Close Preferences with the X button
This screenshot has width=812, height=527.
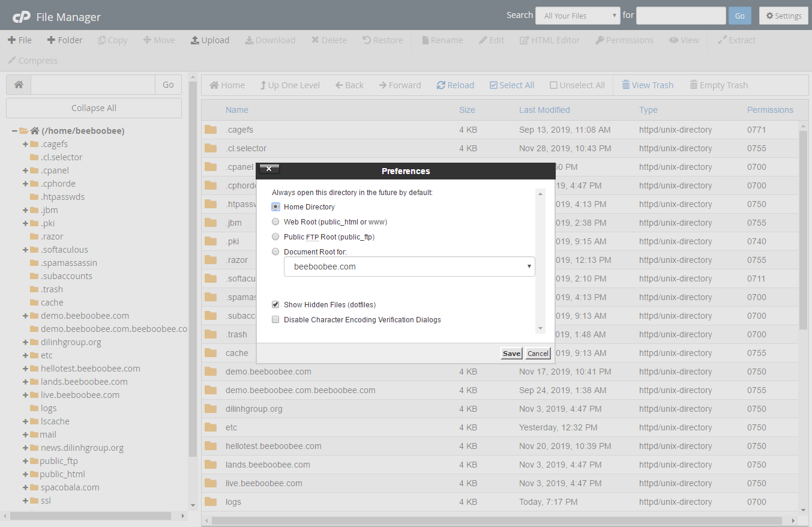coord(269,169)
